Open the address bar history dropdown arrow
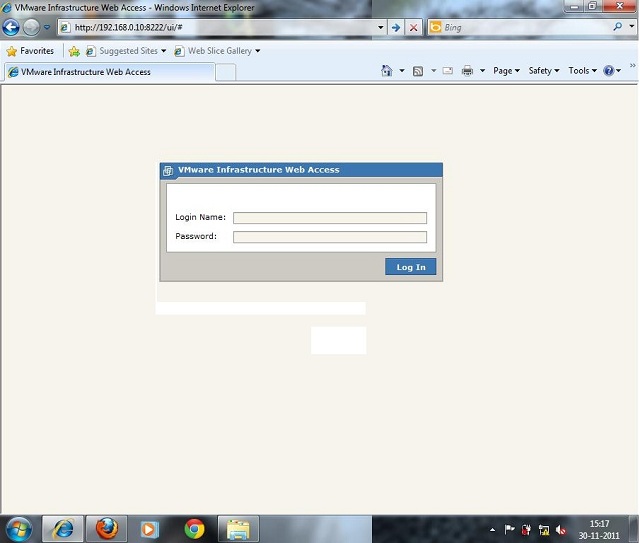 380,27
